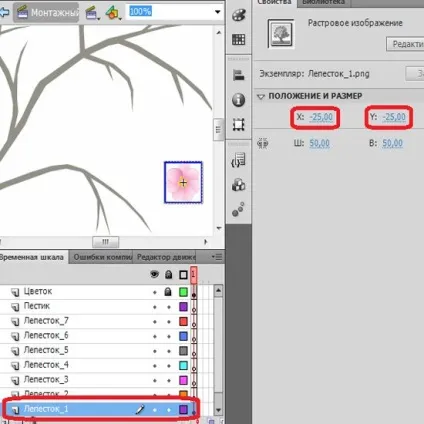This screenshot has width=424, height=424.
Task: Hide the Пестик layer via visibility dot
Action: pyautogui.click(x=155, y=307)
